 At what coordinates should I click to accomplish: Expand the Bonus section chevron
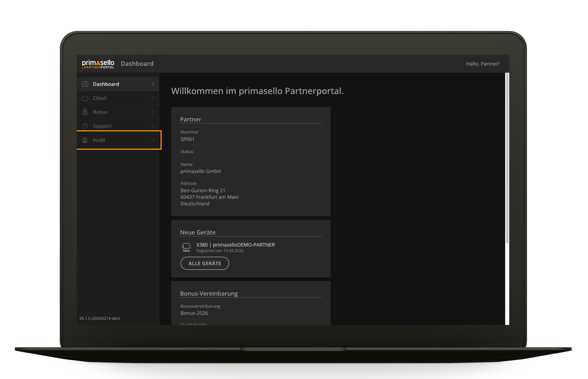(x=153, y=112)
